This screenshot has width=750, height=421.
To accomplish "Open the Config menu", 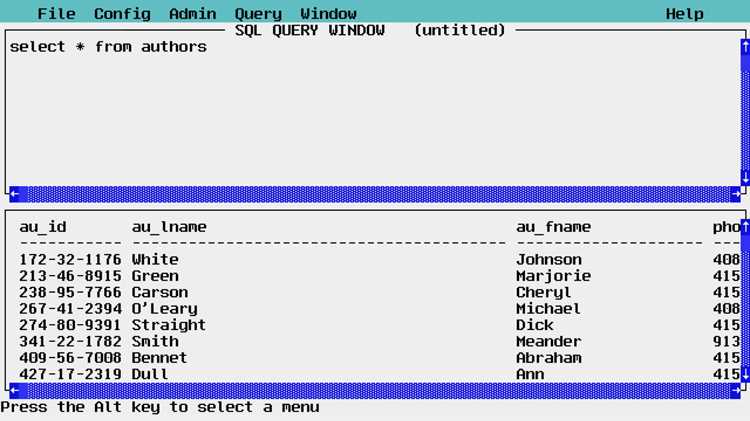I will click(122, 13).
